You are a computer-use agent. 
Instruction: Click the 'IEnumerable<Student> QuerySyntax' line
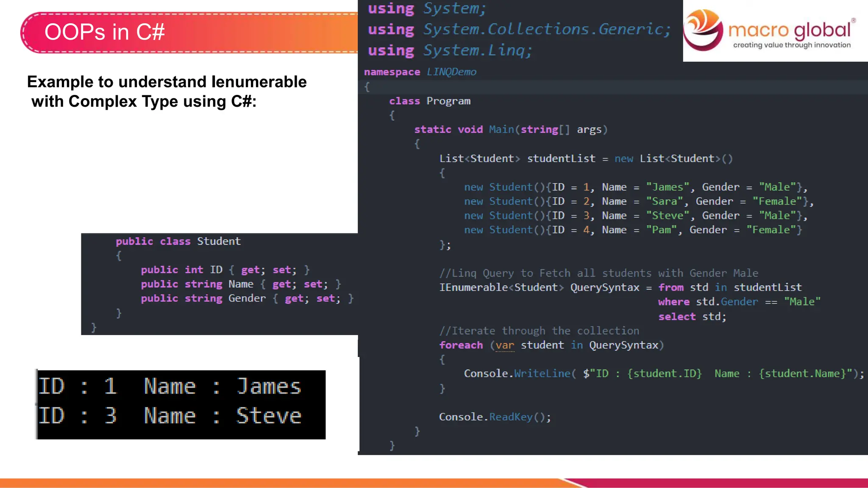point(620,288)
